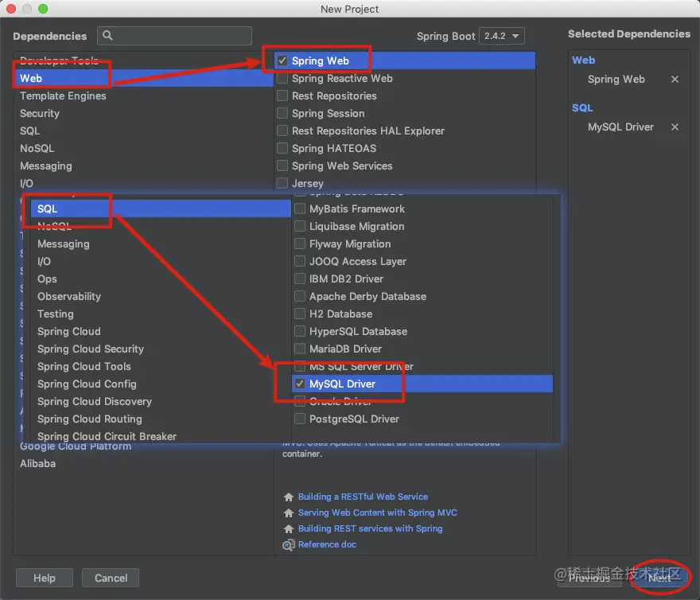
Task: Click the Reference doc icon
Action: click(289, 545)
